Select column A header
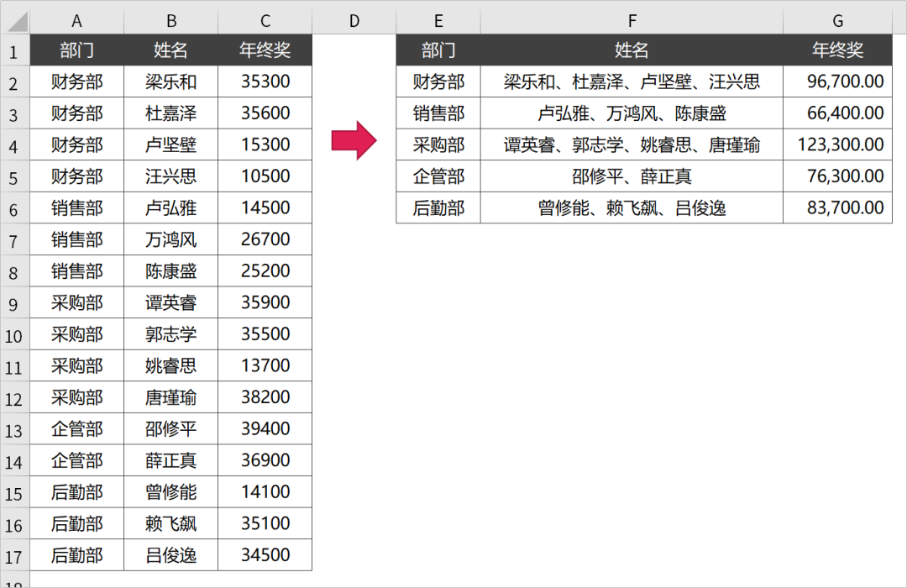The height and width of the screenshot is (588, 907). click(x=76, y=21)
